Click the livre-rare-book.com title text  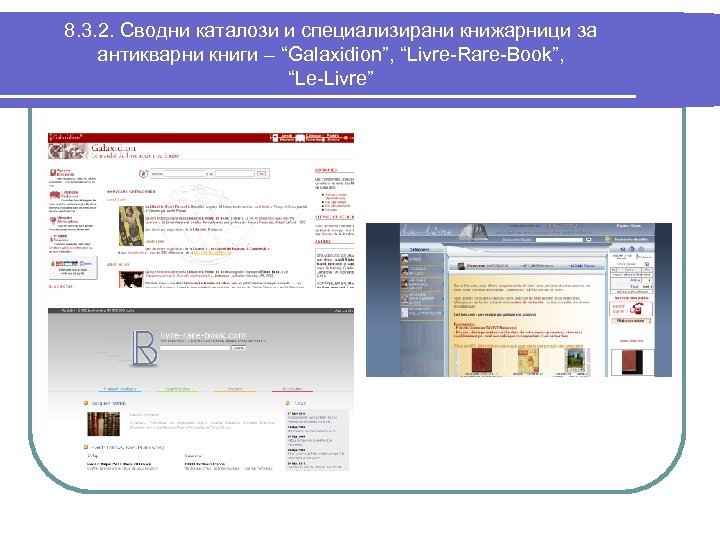click(203, 335)
